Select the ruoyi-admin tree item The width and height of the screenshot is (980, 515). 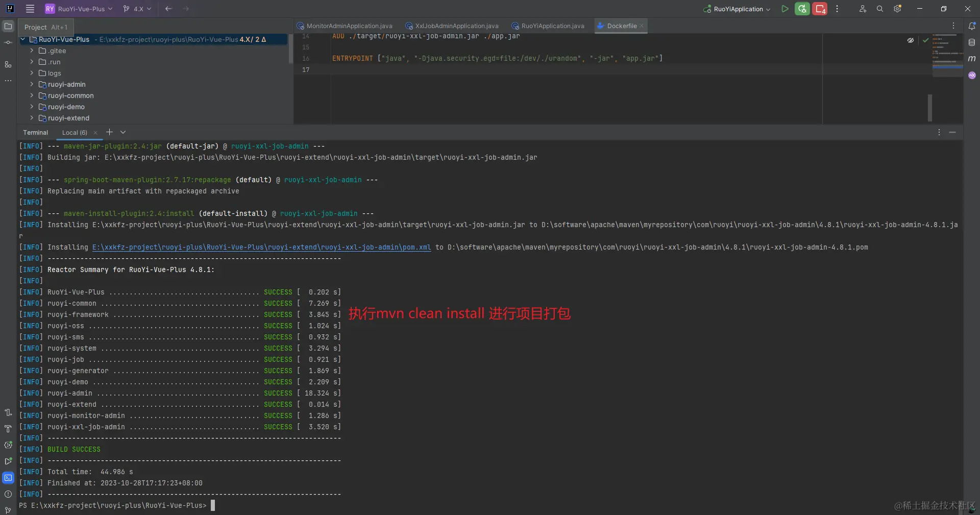point(67,84)
